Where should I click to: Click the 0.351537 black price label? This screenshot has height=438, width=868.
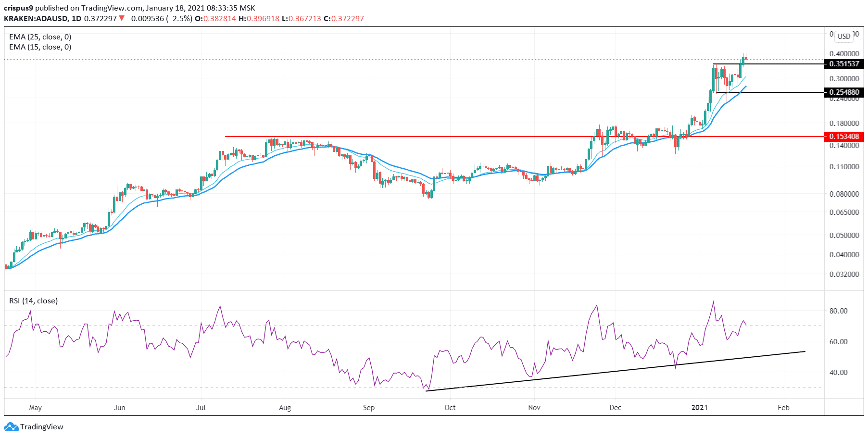coord(844,64)
